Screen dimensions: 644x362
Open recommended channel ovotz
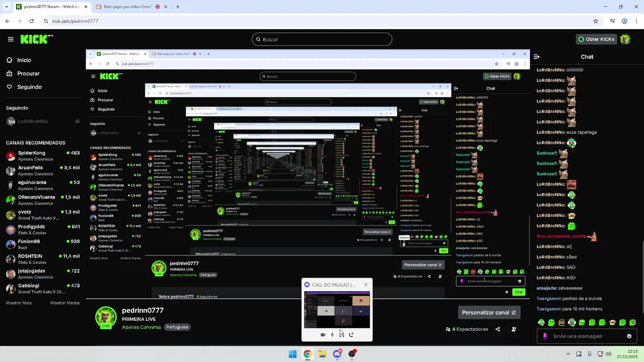(43, 215)
